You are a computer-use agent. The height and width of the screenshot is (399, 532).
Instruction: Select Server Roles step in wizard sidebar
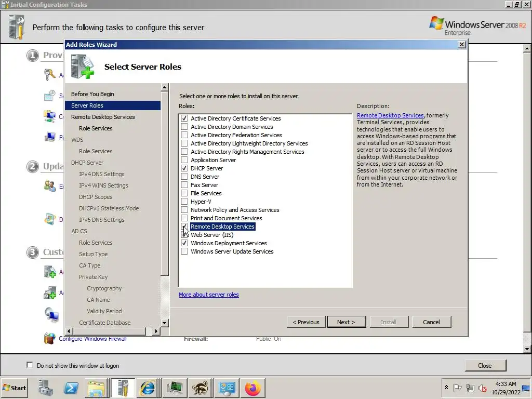pos(112,105)
